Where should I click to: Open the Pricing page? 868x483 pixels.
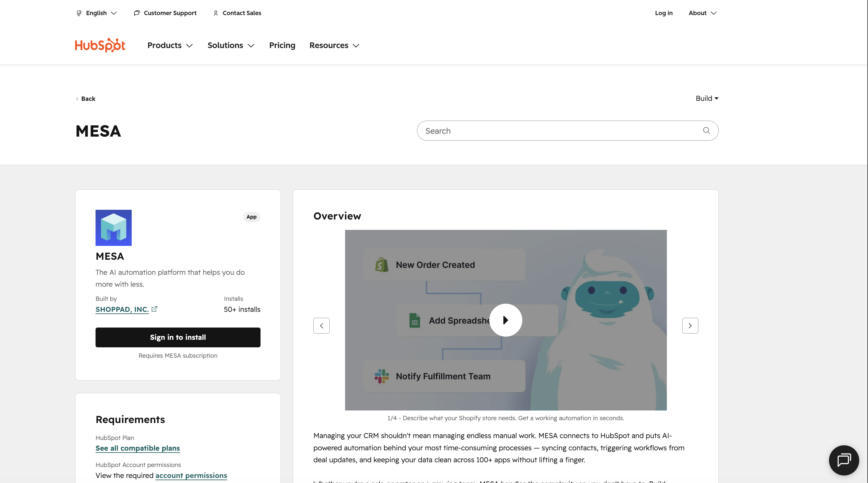click(282, 45)
